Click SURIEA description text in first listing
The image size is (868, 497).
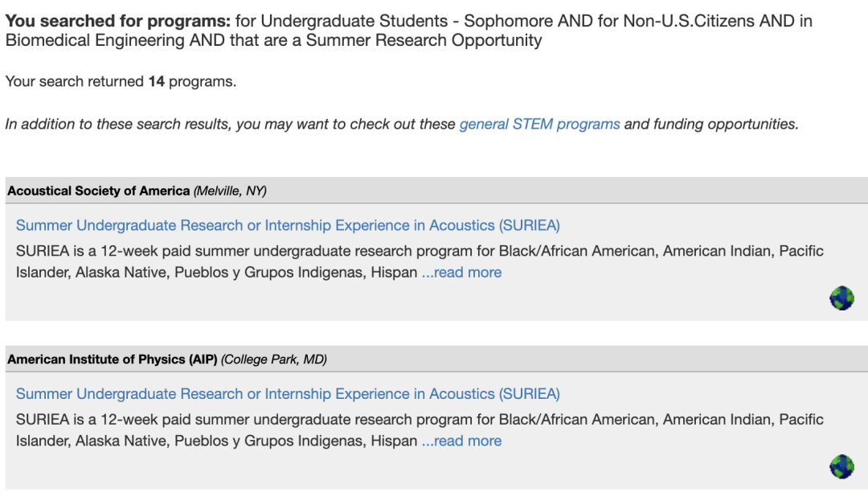420,261
